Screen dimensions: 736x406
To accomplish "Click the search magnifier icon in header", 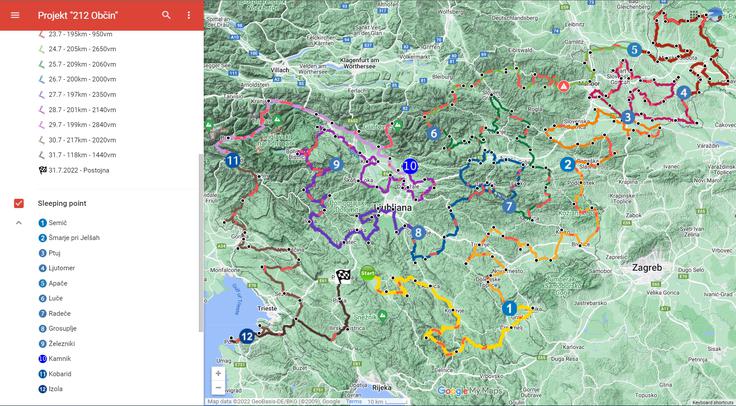I will click(x=166, y=15).
